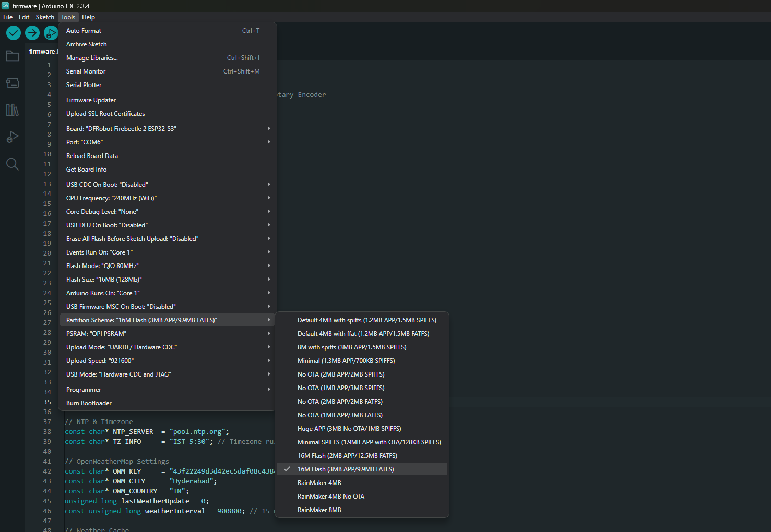Open the Debug sidebar panel icon
771x532 pixels.
pos(13,137)
